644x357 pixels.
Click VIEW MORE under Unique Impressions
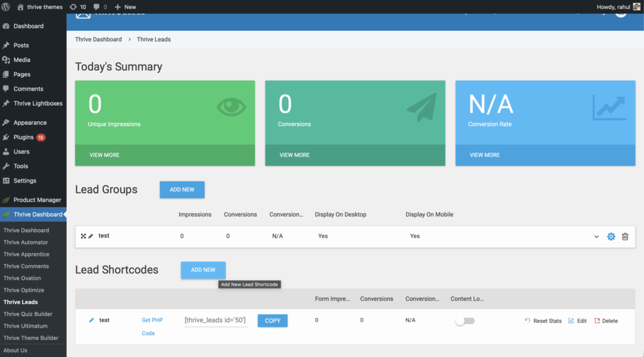[x=104, y=155]
